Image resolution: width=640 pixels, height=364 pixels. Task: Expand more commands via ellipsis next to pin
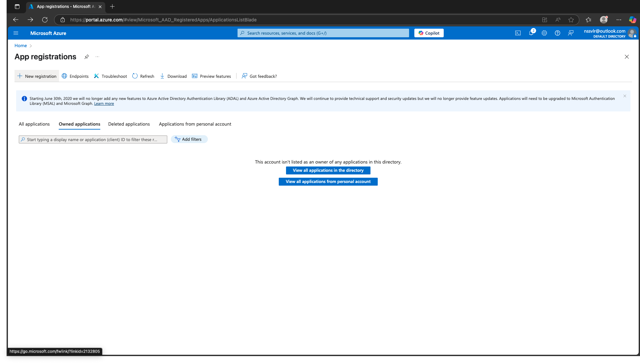tap(97, 56)
